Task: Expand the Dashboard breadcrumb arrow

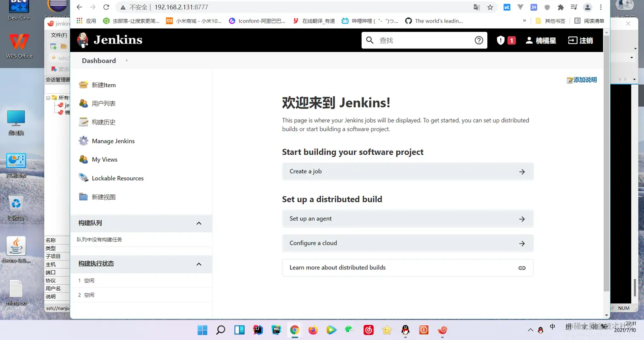Action: [126, 60]
